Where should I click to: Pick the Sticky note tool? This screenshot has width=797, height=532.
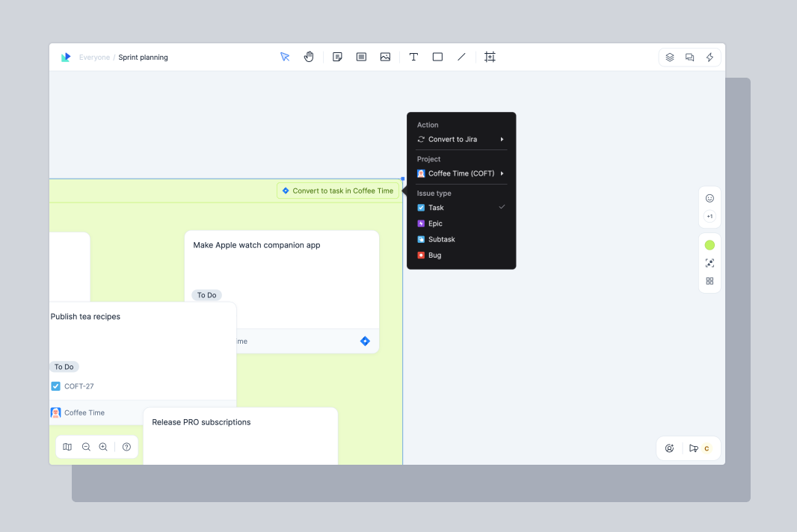pos(337,57)
